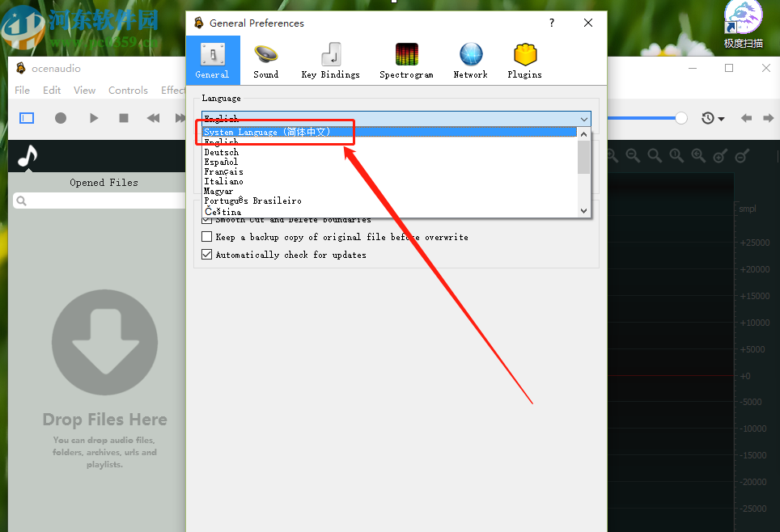The width and height of the screenshot is (780, 532).
Task: Click the zoom back arrow magnifier icon
Action: click(698, 155)
